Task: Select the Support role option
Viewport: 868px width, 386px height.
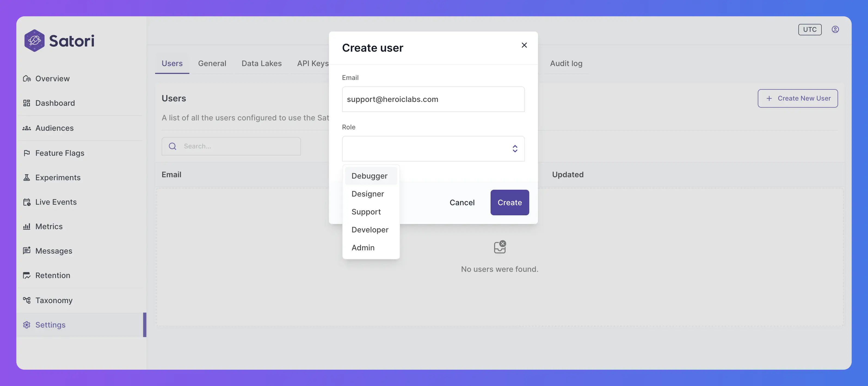Action: [366, 211]
